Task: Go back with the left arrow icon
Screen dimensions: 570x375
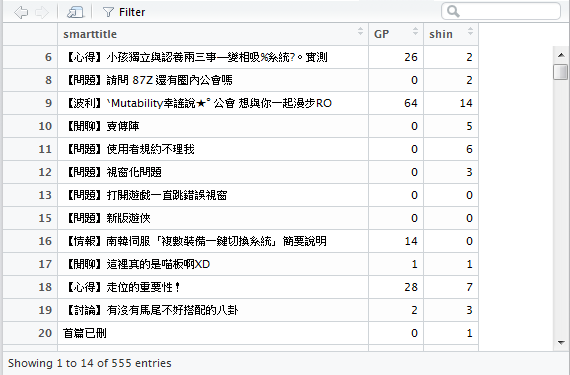Action: (x=21, y=12)
